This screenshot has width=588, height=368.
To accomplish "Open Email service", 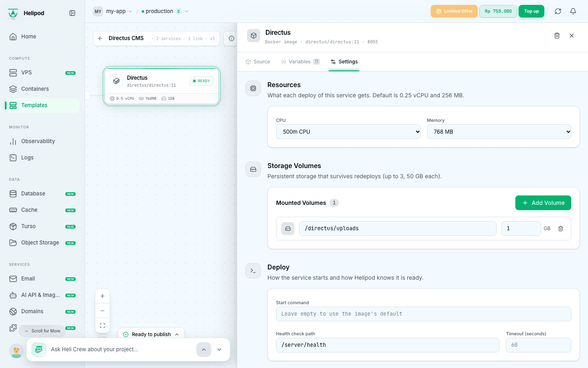I will pos(42,278).
